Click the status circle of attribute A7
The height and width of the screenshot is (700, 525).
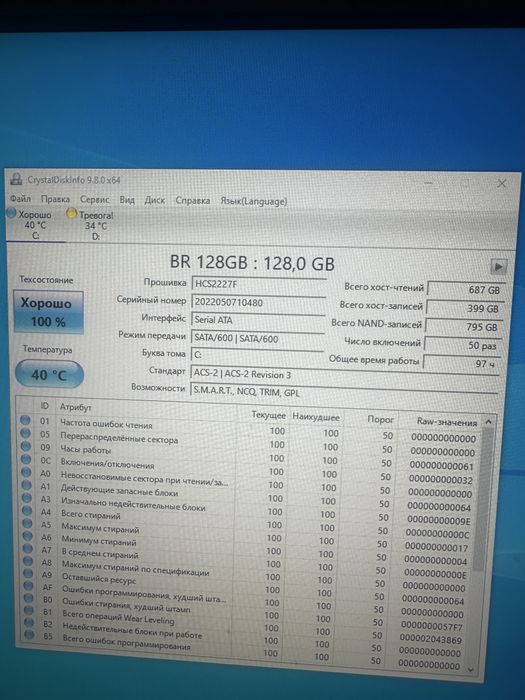click(x=28, y=548)
